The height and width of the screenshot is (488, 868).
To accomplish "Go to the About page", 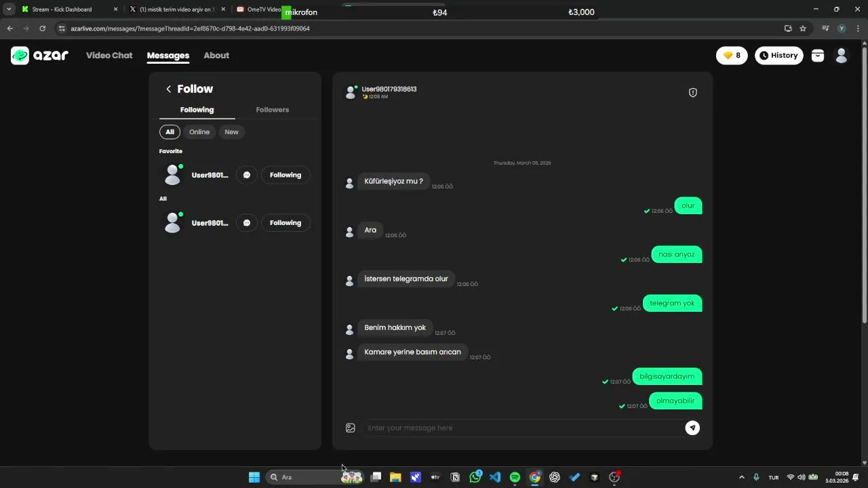I will pyautogui.click(x=216, y=56).
